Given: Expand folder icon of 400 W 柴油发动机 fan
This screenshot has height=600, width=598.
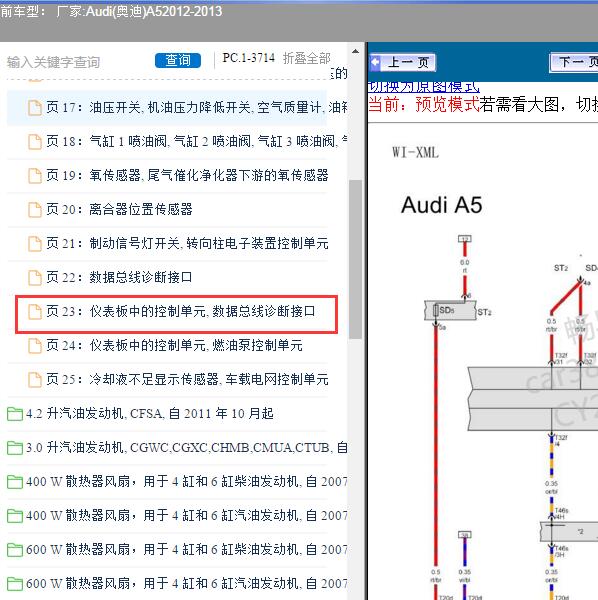Looking at the screenshot, I should pyautogui.click(x=15, y=482).
